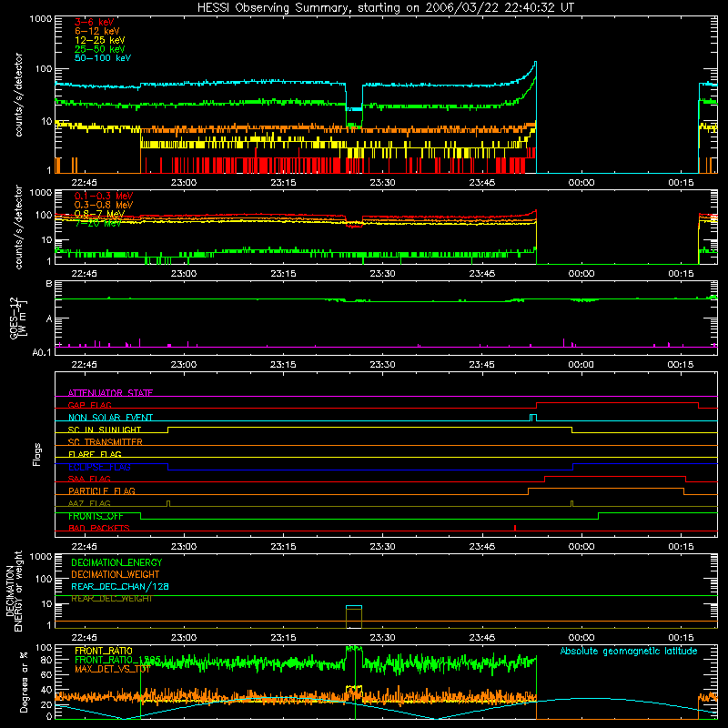Image resolution: width=728 pixels, height=728 pixels.
Task: Click the SAA_FLAG label
Action: [x=89, y=479]
